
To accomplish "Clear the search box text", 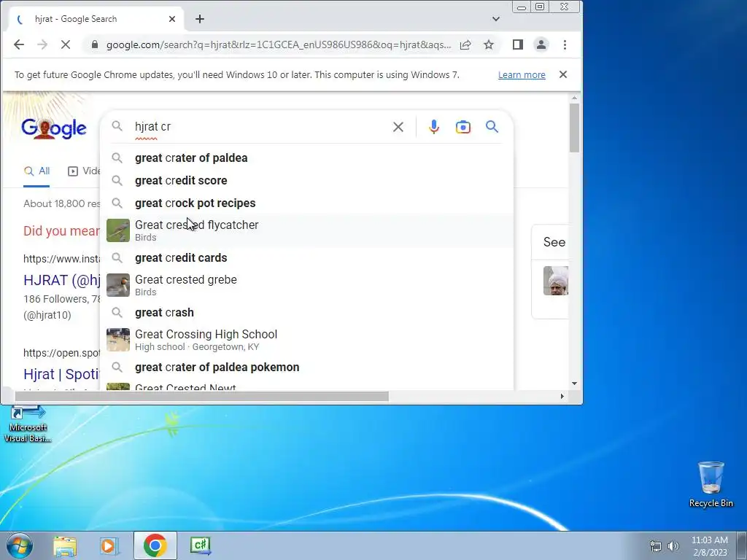I will (398, 127).
